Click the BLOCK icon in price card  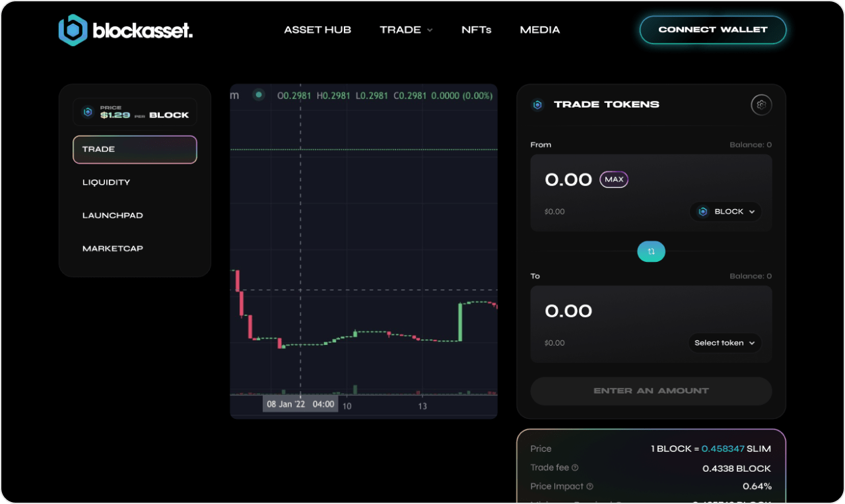tap(88, 112)
